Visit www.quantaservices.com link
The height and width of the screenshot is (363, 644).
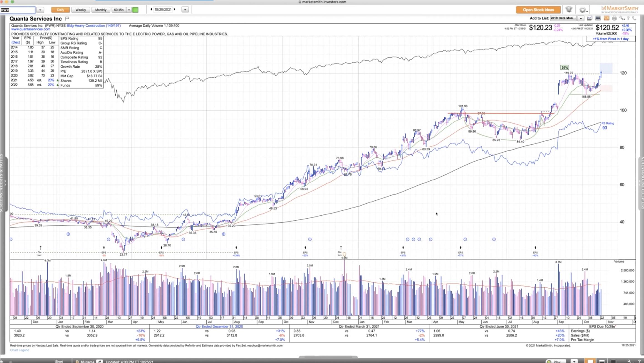31,29
